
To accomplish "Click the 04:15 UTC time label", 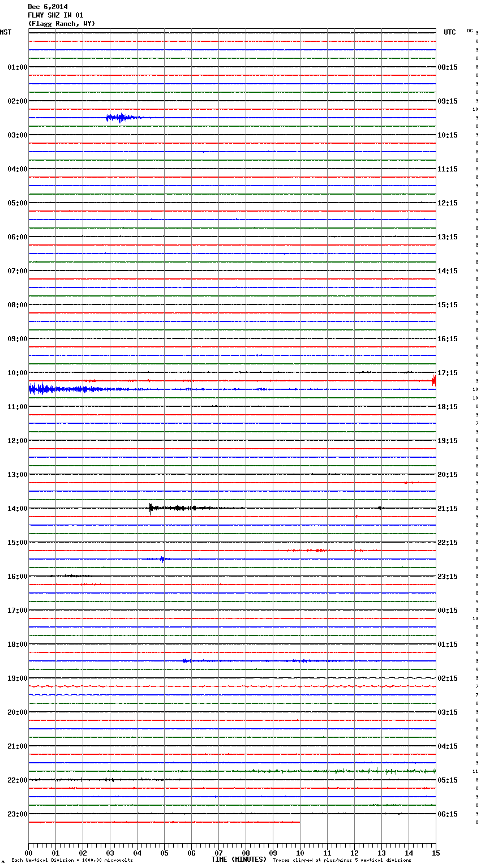I will pos(448,746).
